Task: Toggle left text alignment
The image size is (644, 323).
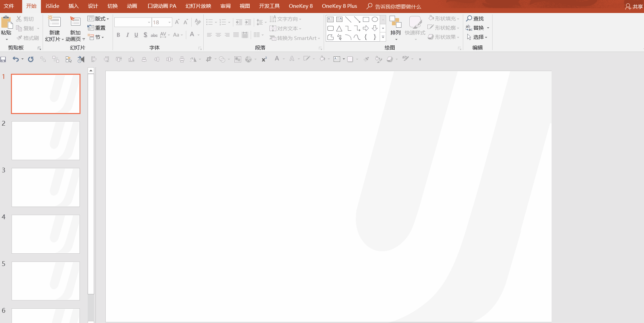Action: click(x=209, y=35)
